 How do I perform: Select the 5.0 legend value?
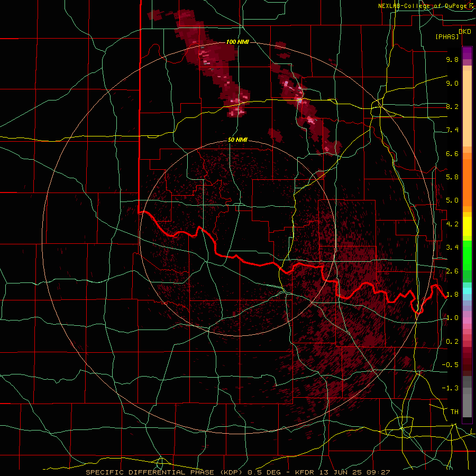452,200
